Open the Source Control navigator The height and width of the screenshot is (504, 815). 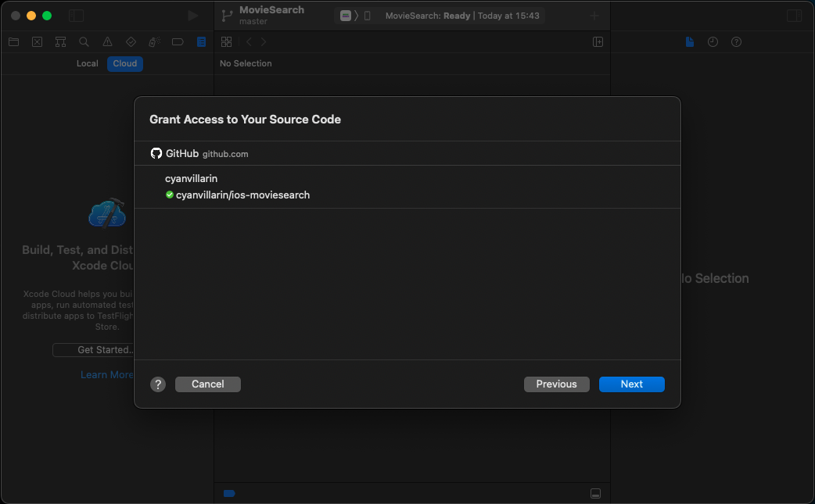37,42
